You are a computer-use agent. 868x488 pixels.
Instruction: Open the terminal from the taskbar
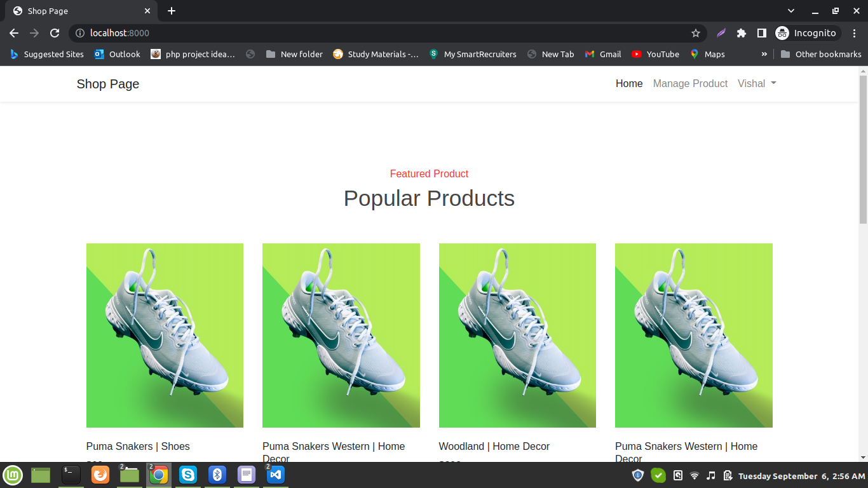coord(71,475)
